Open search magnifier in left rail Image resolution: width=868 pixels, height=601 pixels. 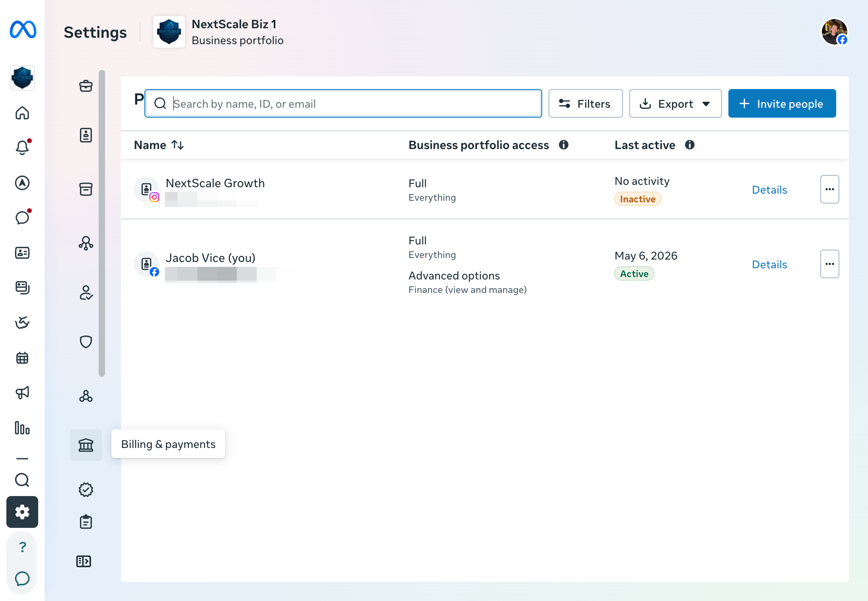click(22, 480)
